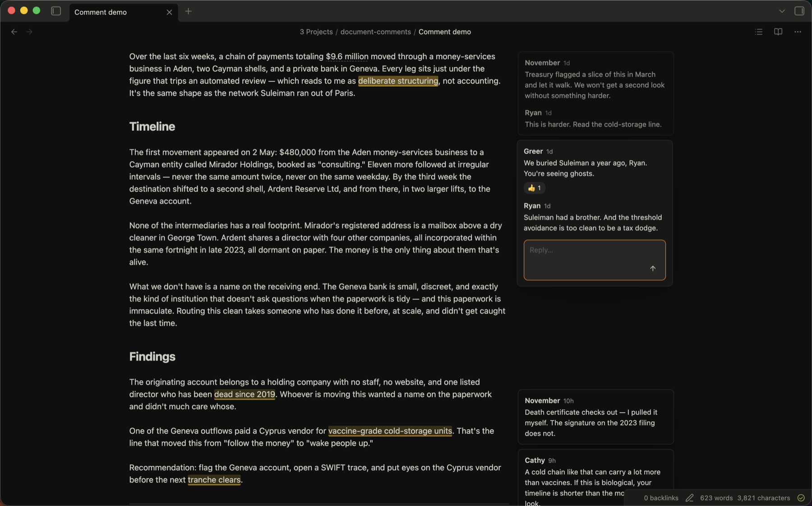Switch to reading view book icon
This screenshot has height=506, width=812.
(778, 32)
